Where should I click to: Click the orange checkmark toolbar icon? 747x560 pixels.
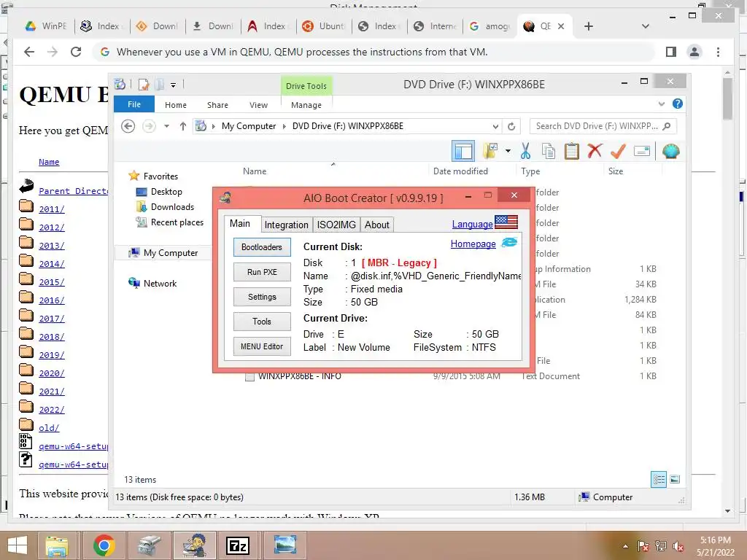point(618,151)
